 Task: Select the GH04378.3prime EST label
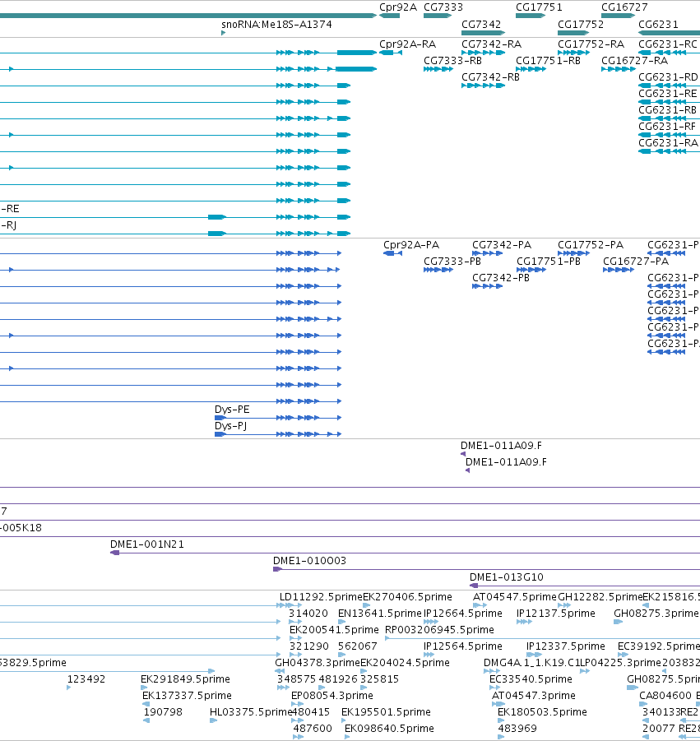[x=318, y=663]
